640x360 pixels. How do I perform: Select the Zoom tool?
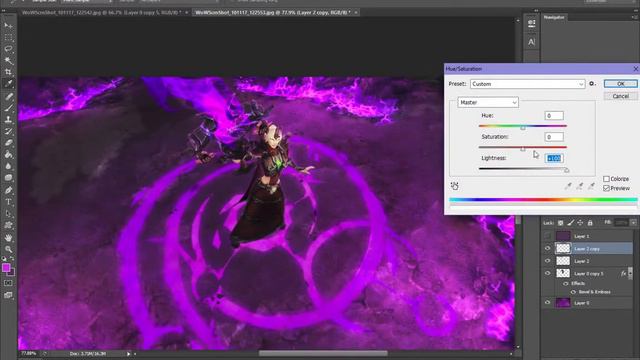coord(8,249)
